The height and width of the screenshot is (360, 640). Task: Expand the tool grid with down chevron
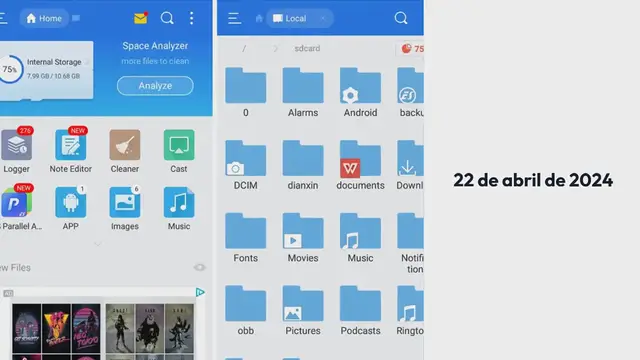(x=98, y=244)
